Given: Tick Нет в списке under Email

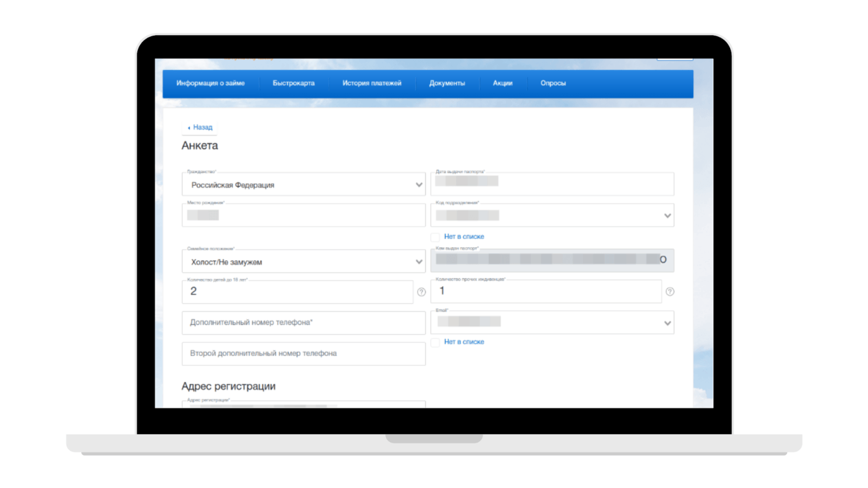Looking at the screenshot, I should click(x=435, y=342).
